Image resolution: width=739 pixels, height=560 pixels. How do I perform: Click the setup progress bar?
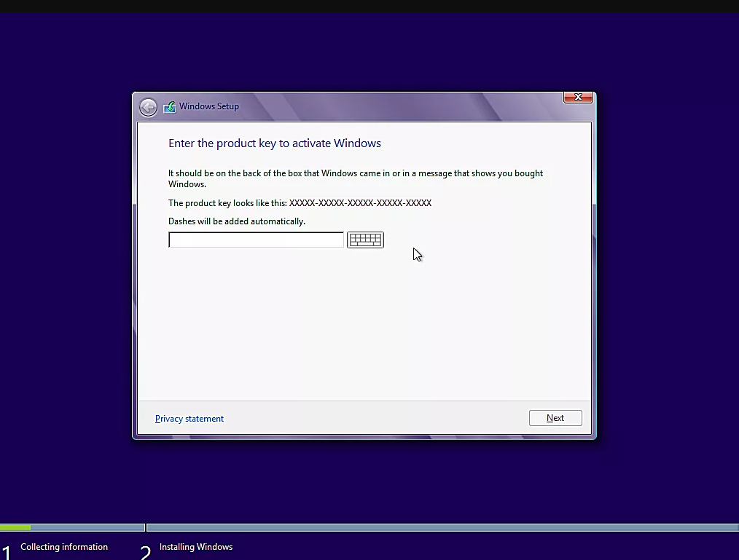pyautogui.click(x=369, y=527)
